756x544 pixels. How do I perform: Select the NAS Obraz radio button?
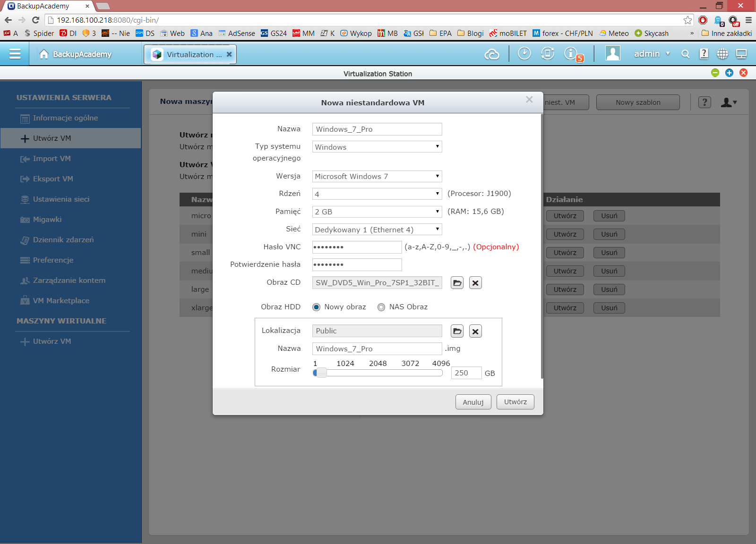click(x=381, y=307)
